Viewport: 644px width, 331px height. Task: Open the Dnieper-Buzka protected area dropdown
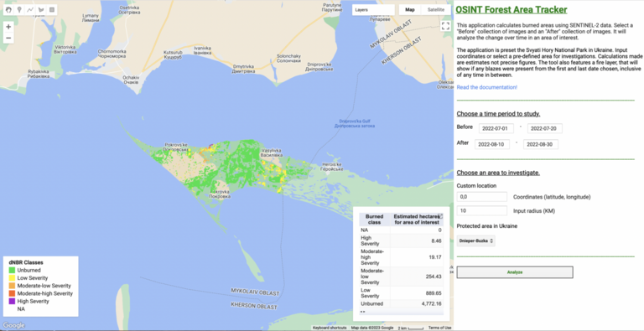476,241
